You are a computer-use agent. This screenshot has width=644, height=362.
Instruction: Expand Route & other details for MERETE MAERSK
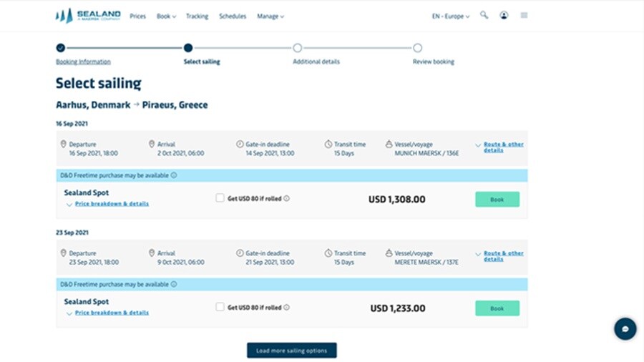click(x=502, y=255)
